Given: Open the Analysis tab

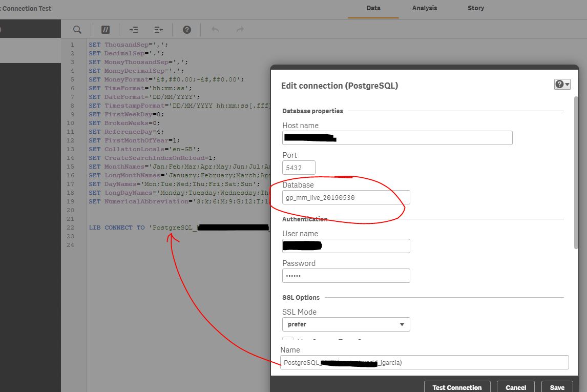Looking at the screenshot, I should pos(425,8).
